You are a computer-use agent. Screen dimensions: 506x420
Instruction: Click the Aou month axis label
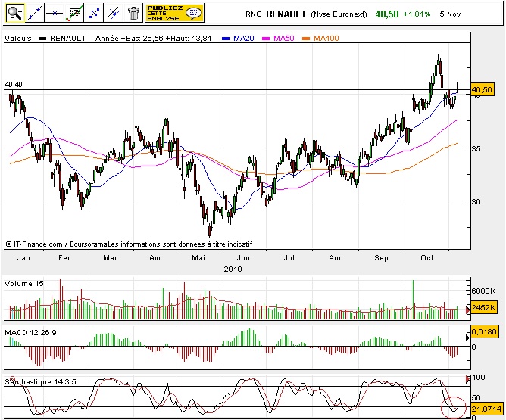(336, 258)
